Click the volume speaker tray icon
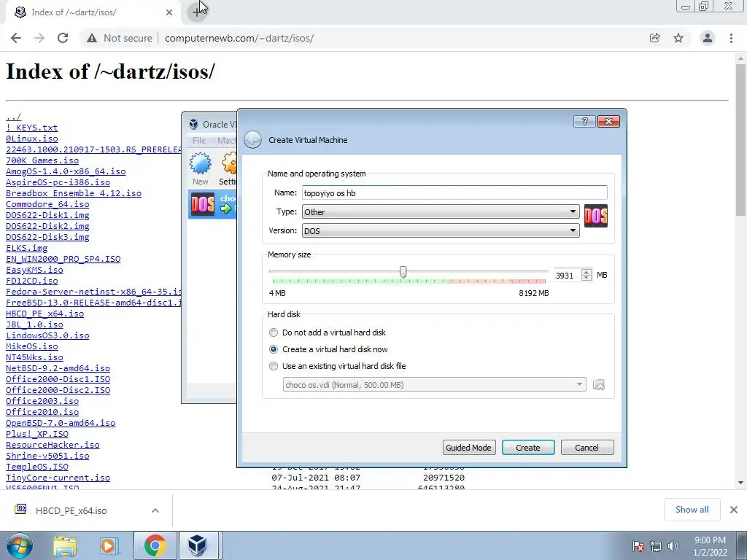This screenshot has width=747, height=560. tap(673, 546)
